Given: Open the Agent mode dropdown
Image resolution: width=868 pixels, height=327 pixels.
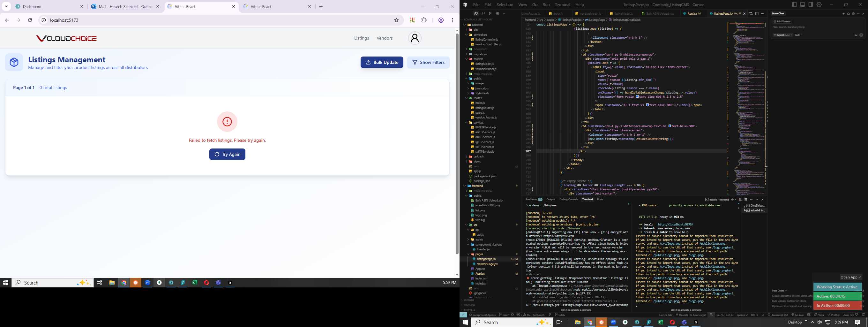Looking at the screenshot, I should [782, 35].
